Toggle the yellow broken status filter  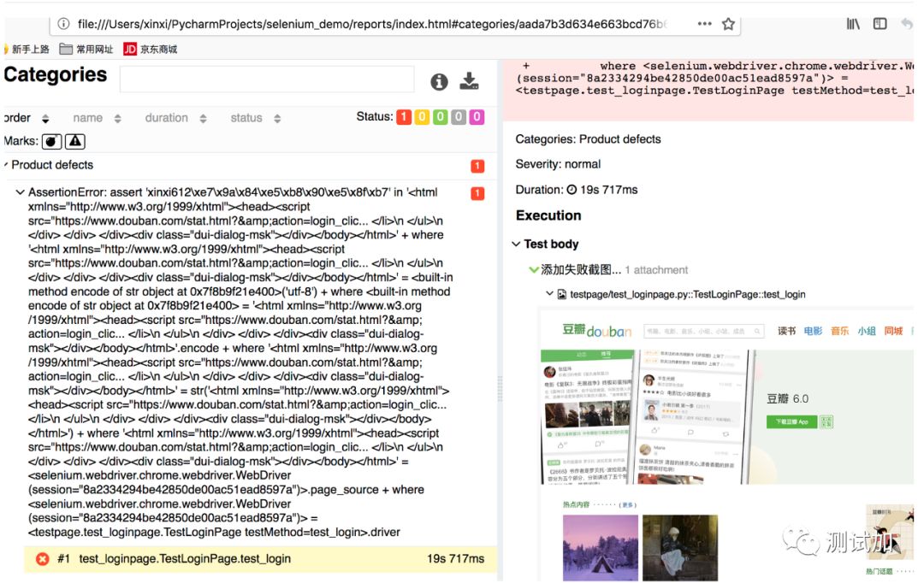click(x=422, y=117)
